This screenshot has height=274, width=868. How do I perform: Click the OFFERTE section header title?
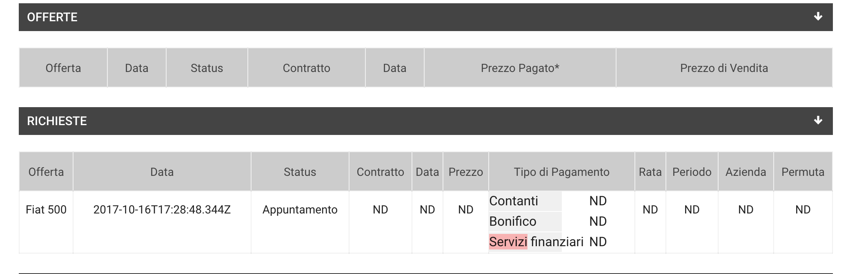pos(52,17)
